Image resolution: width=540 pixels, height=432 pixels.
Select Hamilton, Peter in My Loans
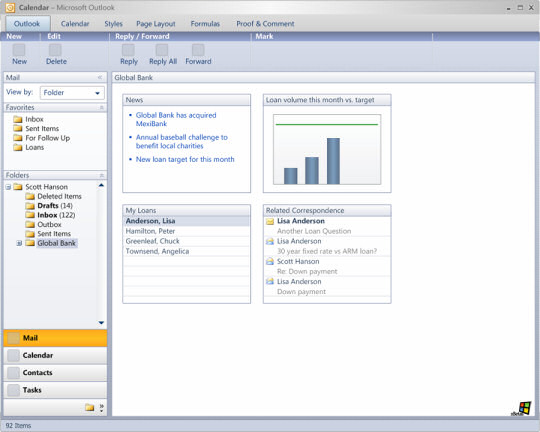(186, 231)
